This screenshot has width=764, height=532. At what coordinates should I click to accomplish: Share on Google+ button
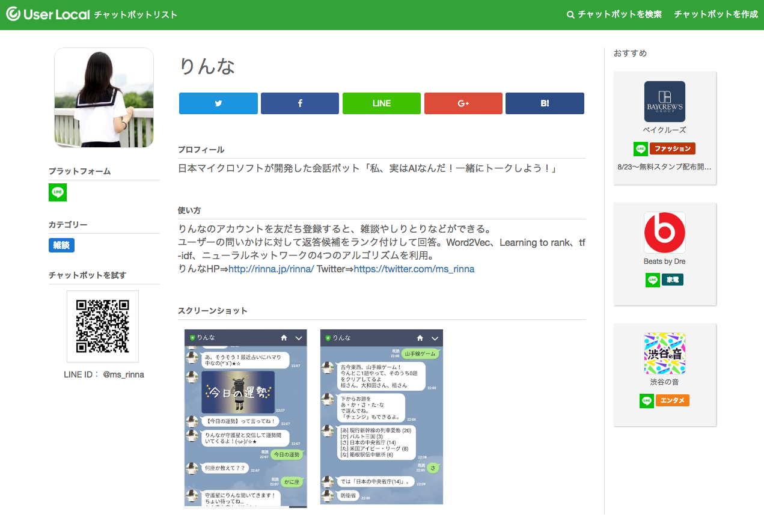point(463,103)
